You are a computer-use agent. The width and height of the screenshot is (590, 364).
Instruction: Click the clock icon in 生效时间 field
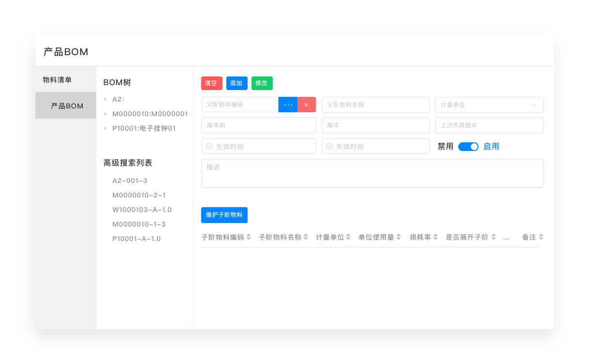tap(209, 146)
